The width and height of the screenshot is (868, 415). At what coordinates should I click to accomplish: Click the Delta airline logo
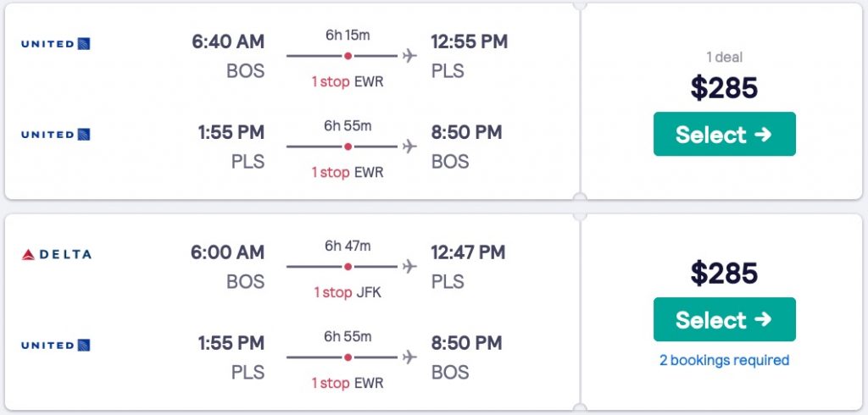coord(56,254)
